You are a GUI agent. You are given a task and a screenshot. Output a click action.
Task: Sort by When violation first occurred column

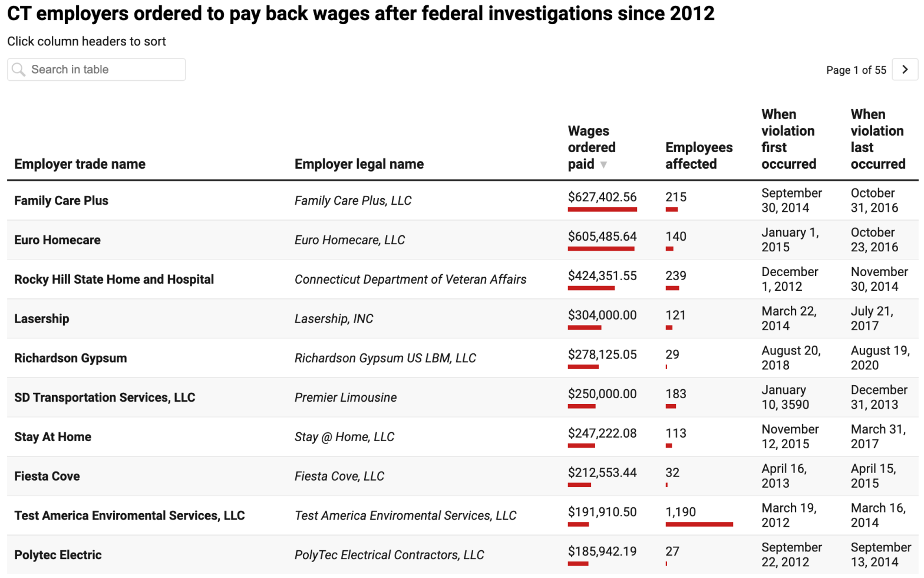(x=789, y=139)
